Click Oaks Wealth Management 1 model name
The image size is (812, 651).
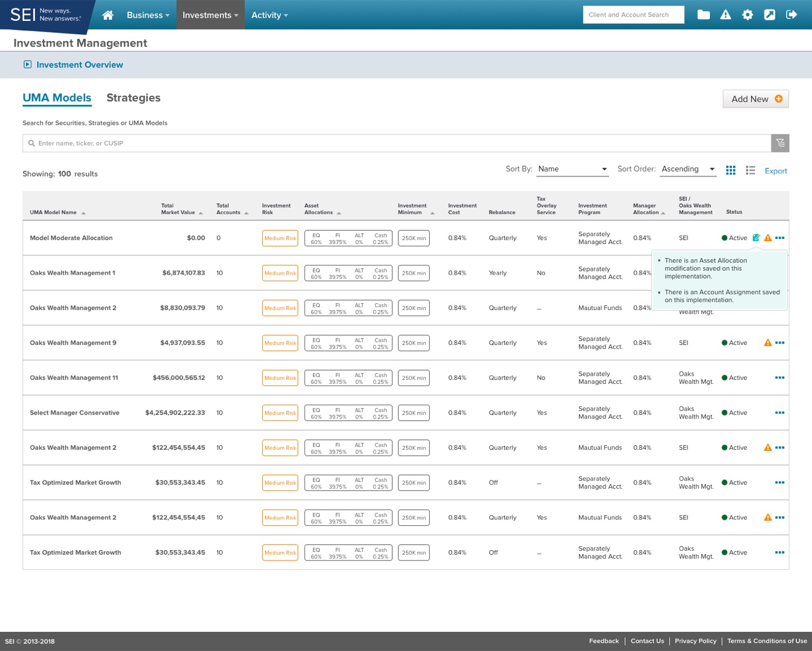tap(72, 273)
